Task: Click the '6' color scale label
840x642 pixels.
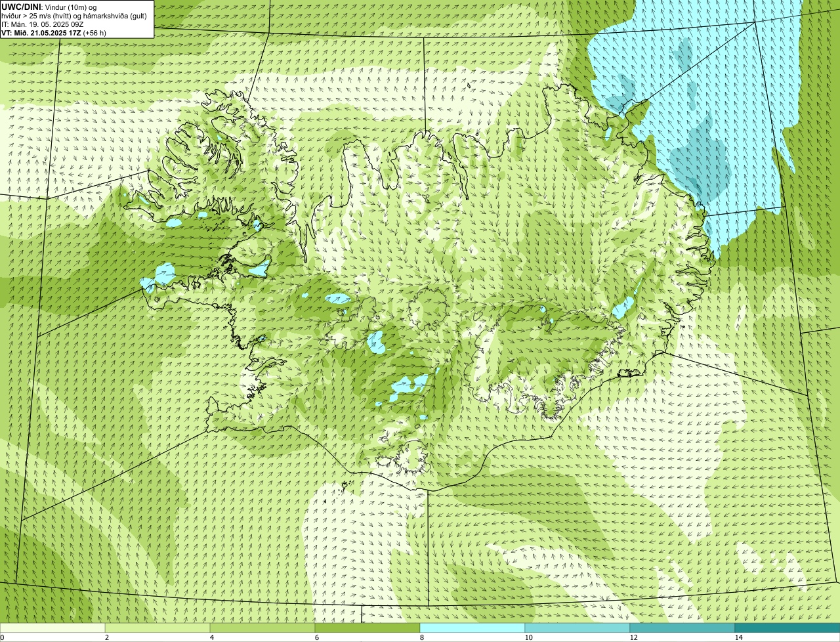Action: (317, 637)
